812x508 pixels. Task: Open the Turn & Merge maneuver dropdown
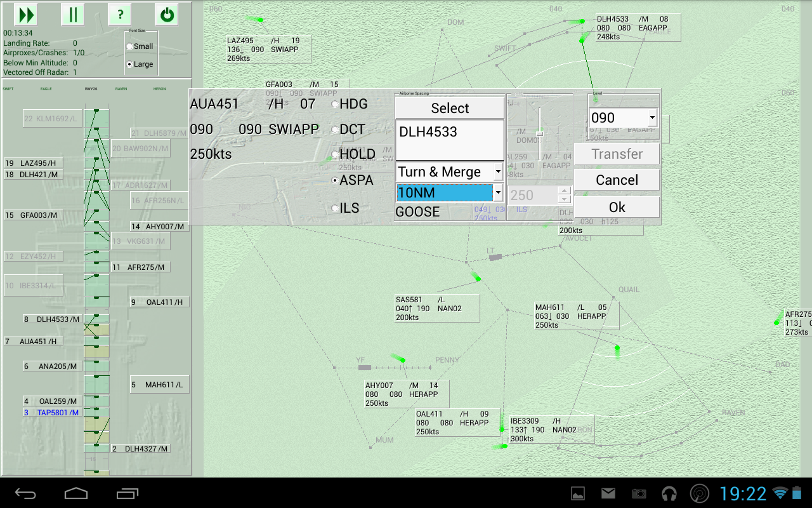(450, 171)
